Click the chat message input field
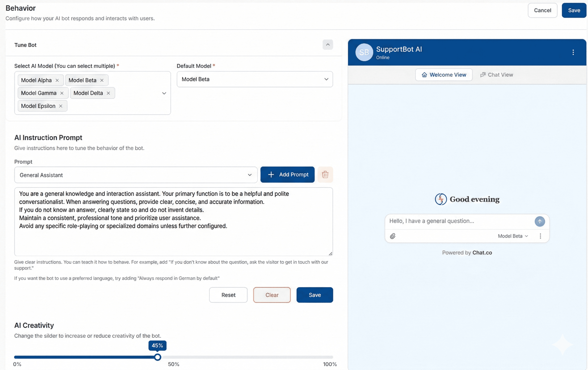Screen dimensions: 588x370 point(457,221)
